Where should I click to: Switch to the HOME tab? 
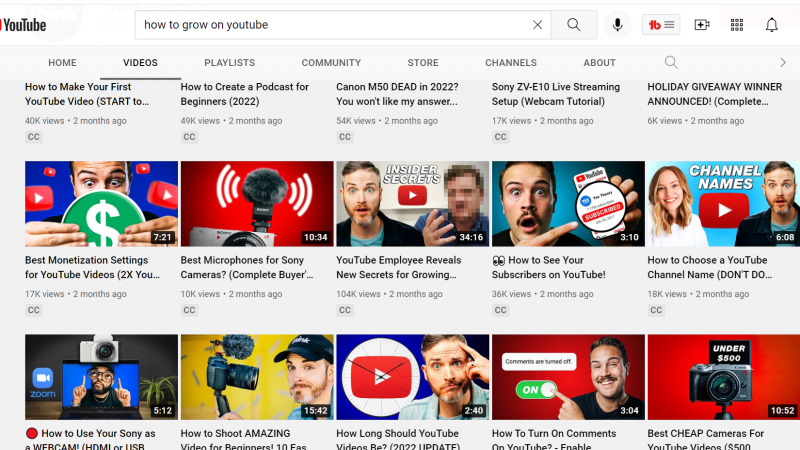pyautogui.click(x=62, y=63)
